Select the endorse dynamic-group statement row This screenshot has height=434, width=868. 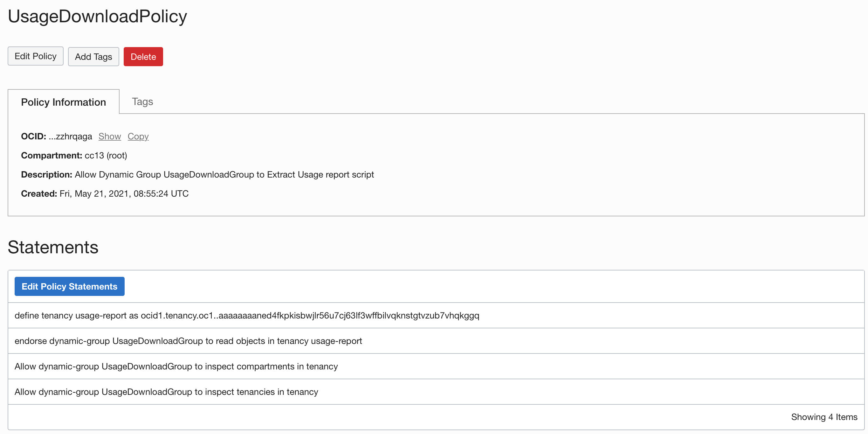point(188,340)
